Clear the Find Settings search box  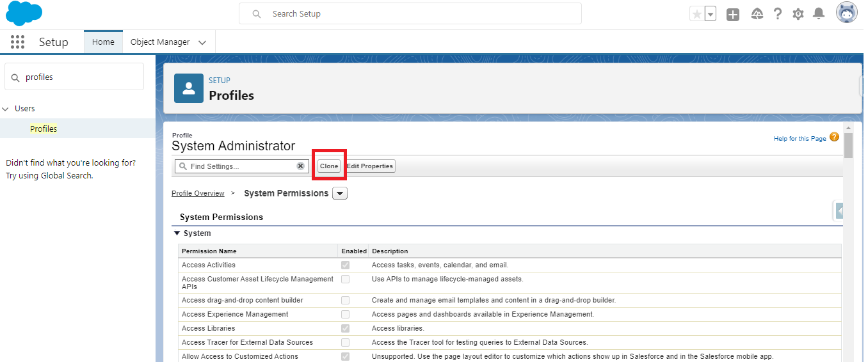coord(300,166)
